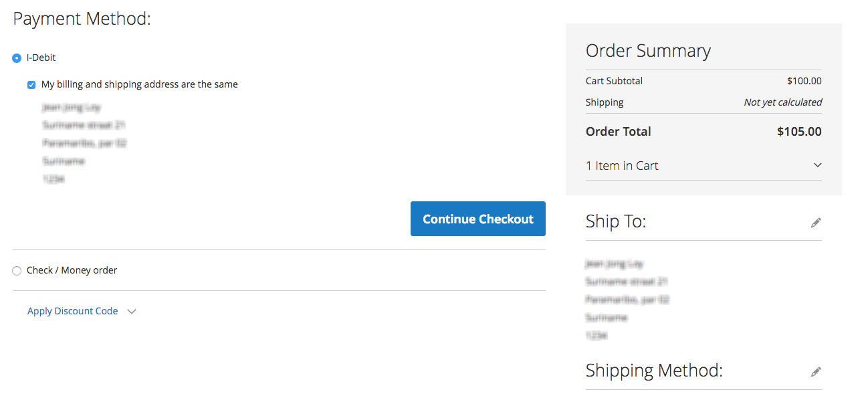This screenshot has height=412, width=868.
Task: Click the Shipping Method heading
Action: pyautogui.click(x=654, y=371)
